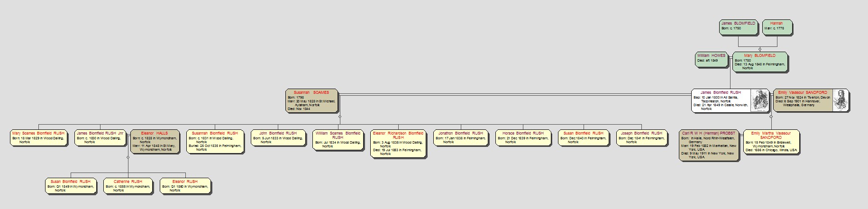Image resolution: width=868 pixels, height=209 pixels.
Task: Click James Blomfield Rush portrait thumbnail
Action: (760, 100)
